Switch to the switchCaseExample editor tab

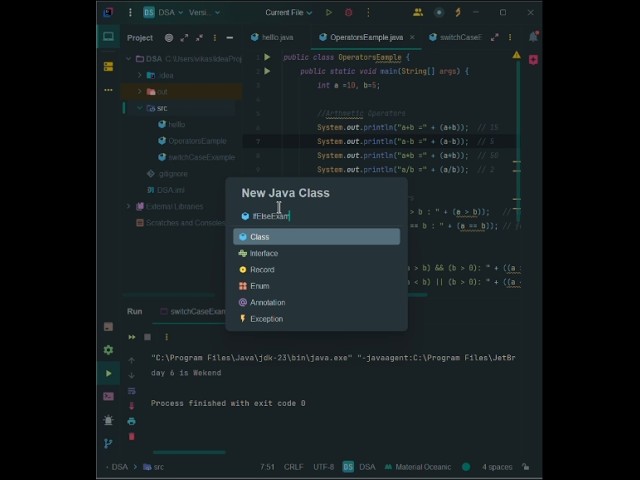455,38
